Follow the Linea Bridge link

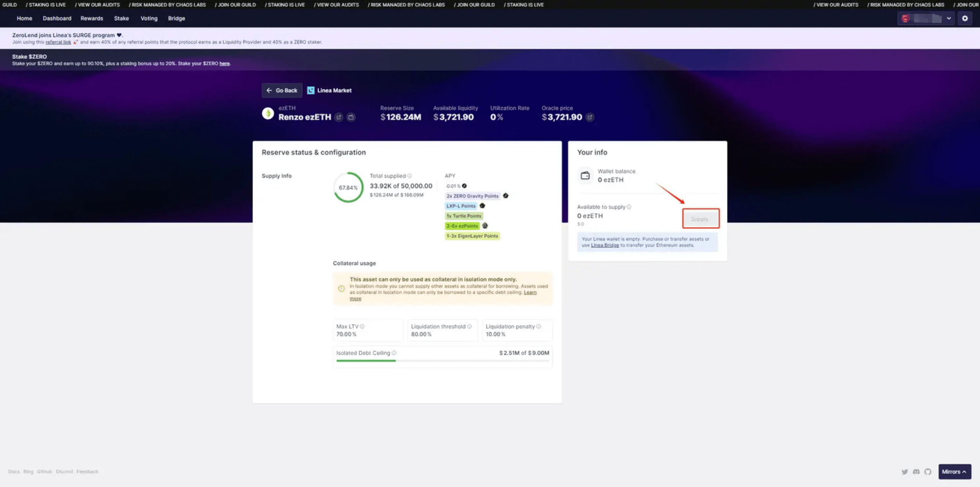(x=604, y=245)
